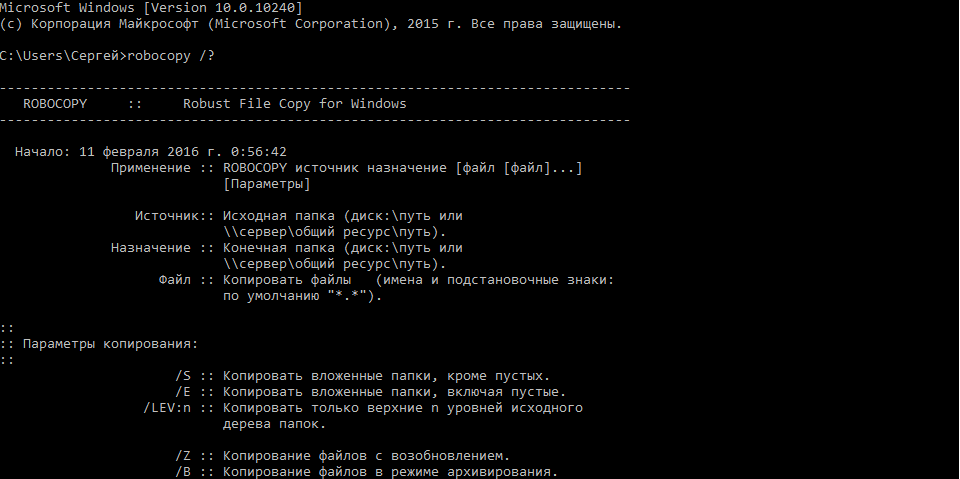Click the "/B" option

(x=182, y=471)
